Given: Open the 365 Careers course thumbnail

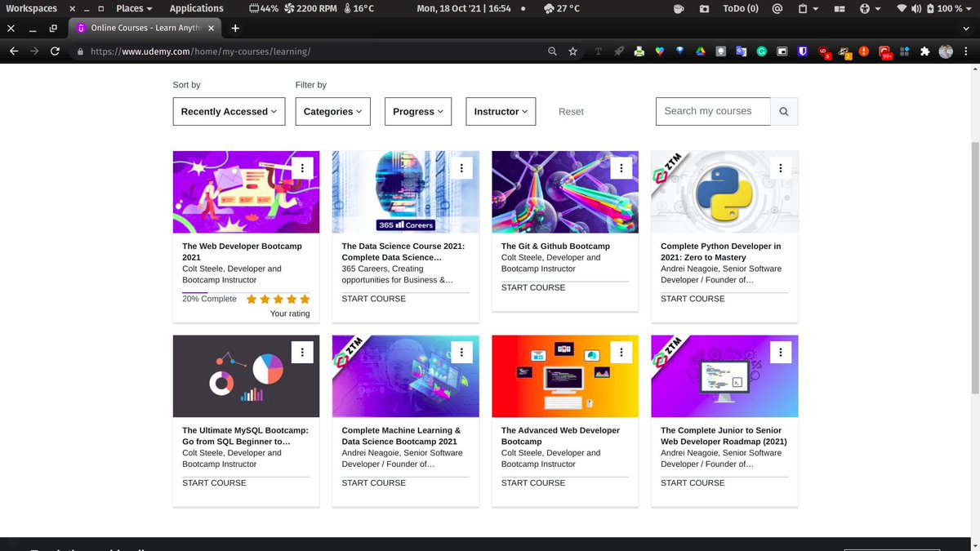Looking at the screenshot, I should tap(405, 192).
